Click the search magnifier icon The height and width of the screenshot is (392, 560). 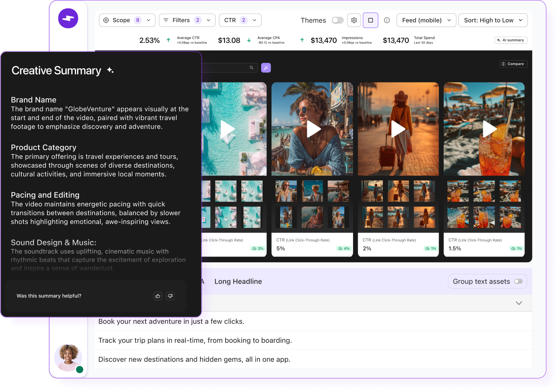point(252,68)
